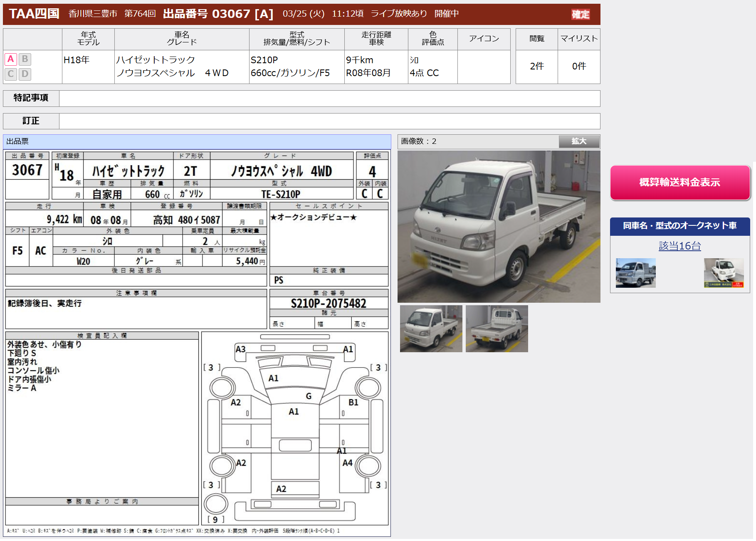Select the C grade toggle button

[x=11, y=74]
